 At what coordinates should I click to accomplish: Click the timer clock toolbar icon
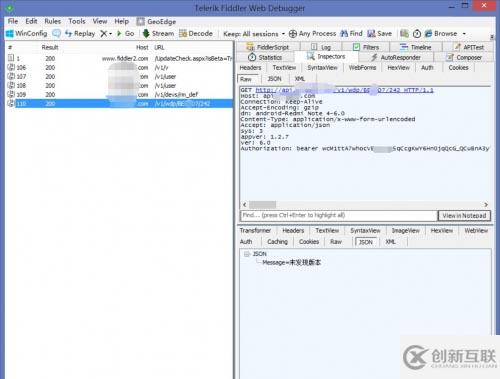(417, 34)
